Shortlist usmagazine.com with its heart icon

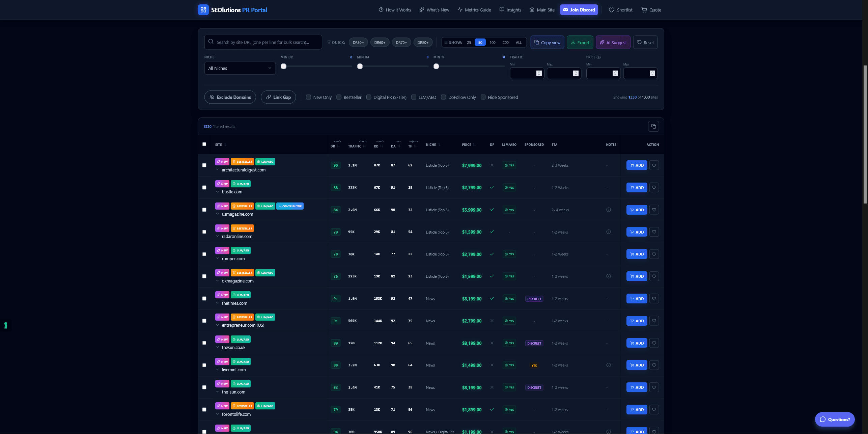pyautogui.click(x=654, y=210)
